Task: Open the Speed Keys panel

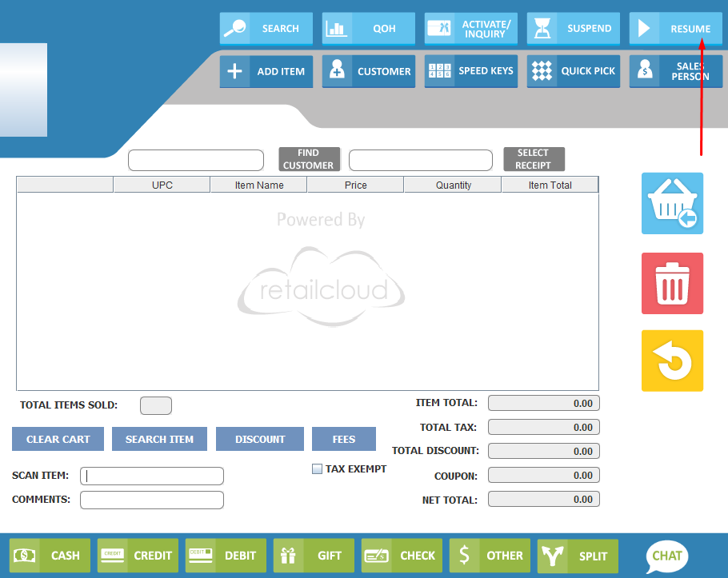Action: tap(470, 71)
